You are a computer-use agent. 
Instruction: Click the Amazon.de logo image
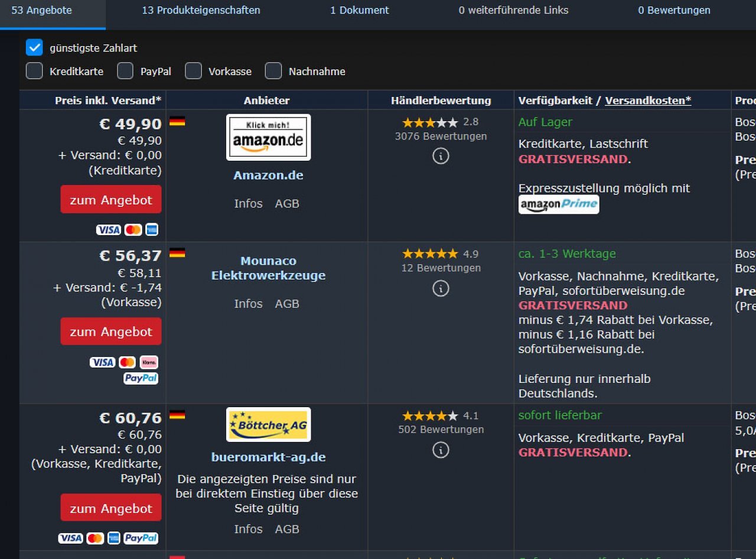pos(268,137)
